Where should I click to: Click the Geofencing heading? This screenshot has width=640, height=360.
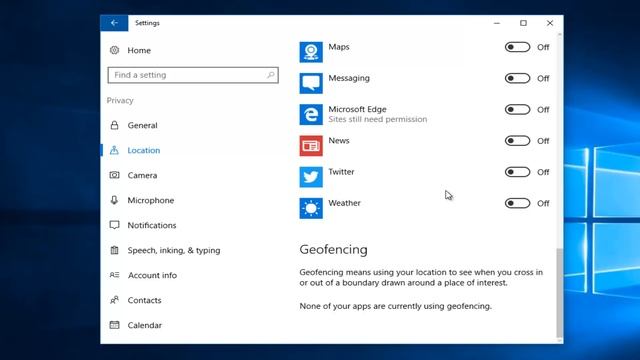coord(333,249)
